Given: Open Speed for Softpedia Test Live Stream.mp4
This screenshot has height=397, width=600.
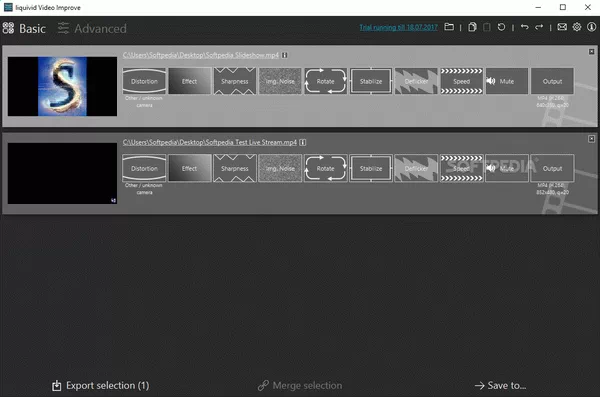Looking at the screenshot, I should 461,168.
